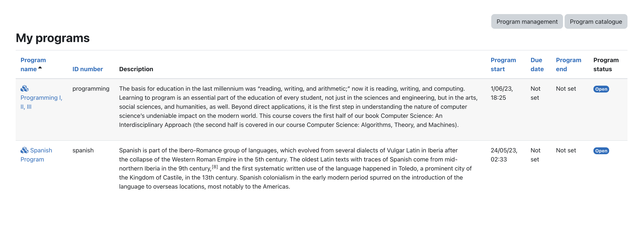Click the Program status column header

coord(606,65)
